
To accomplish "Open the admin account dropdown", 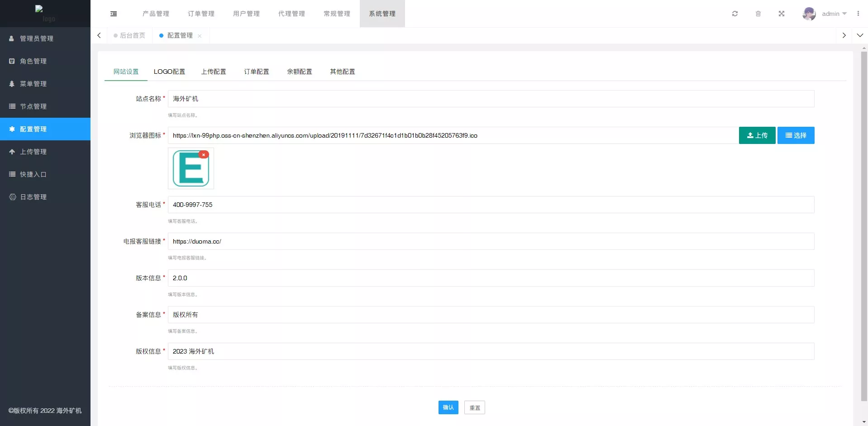I will [834, 14].
